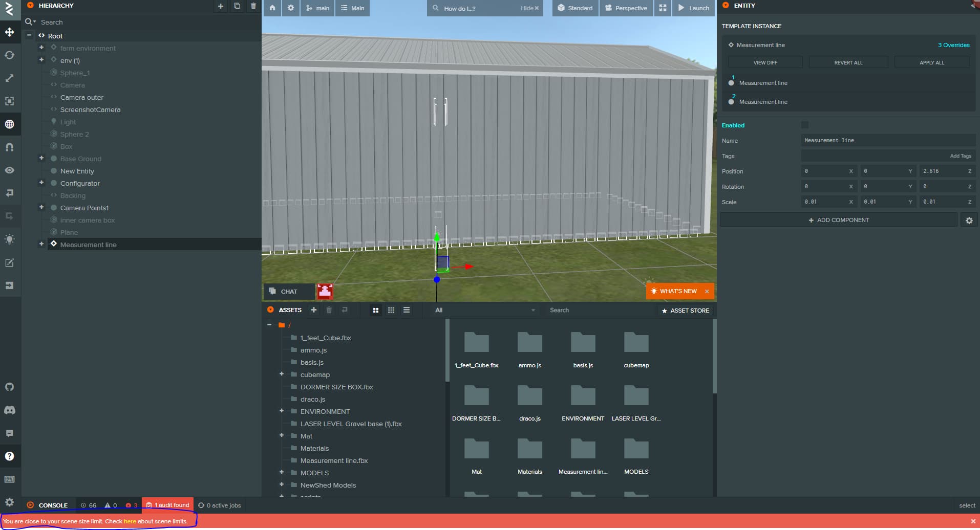The image size is (980, 530).
Task: Select the Rotate gizmo tool
Action: tap(10, 55)
